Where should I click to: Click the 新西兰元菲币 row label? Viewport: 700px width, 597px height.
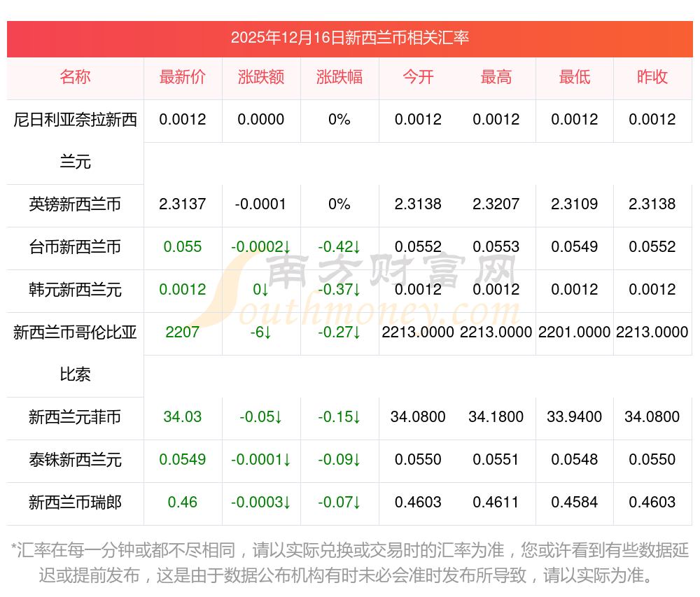pos(75,416)
